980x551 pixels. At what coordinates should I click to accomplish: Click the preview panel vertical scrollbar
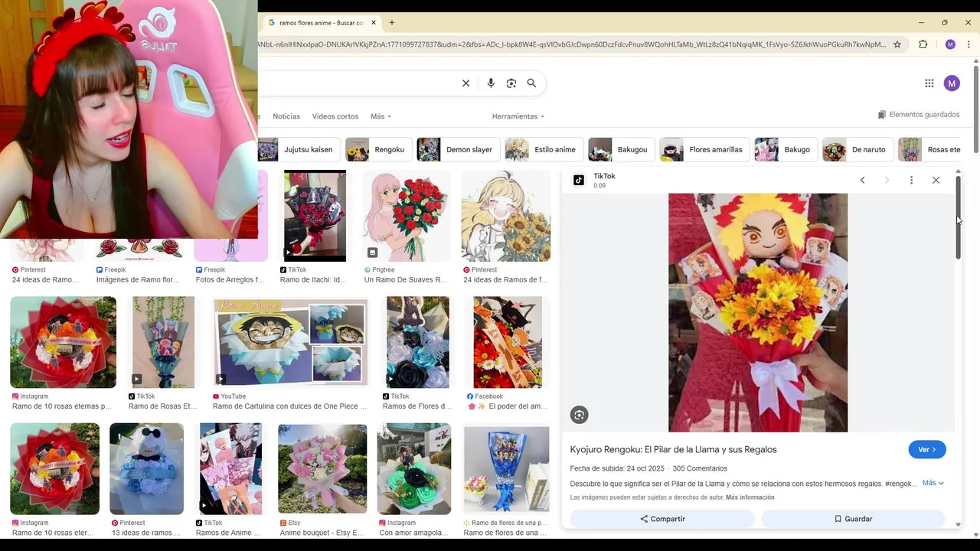[x=958, y=217]
